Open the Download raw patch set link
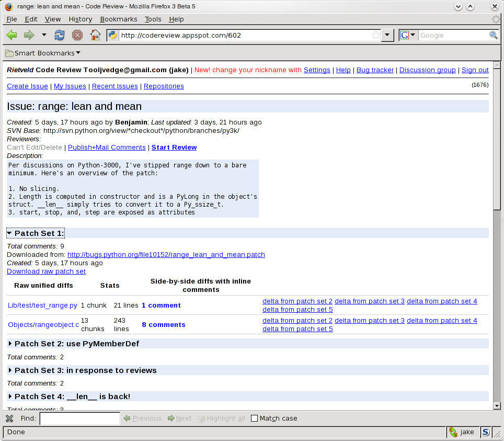The height and width of the screenshot is (441, 504). click(46, 271)
